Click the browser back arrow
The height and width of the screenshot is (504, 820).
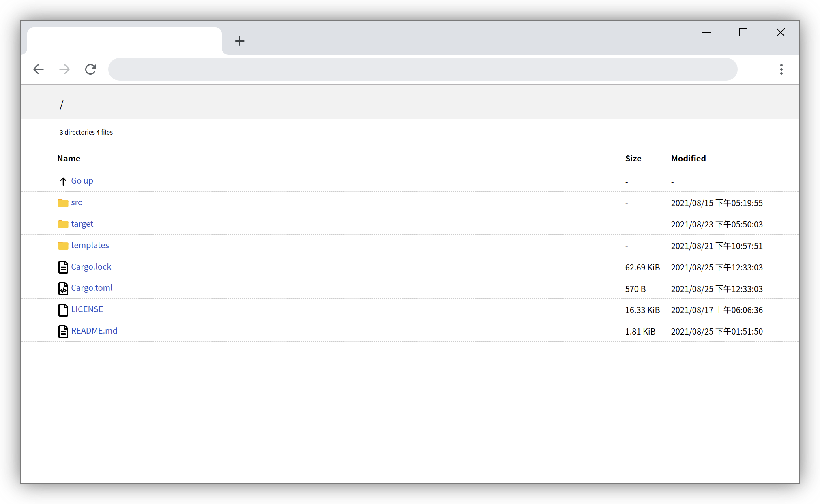coord(39,69)
